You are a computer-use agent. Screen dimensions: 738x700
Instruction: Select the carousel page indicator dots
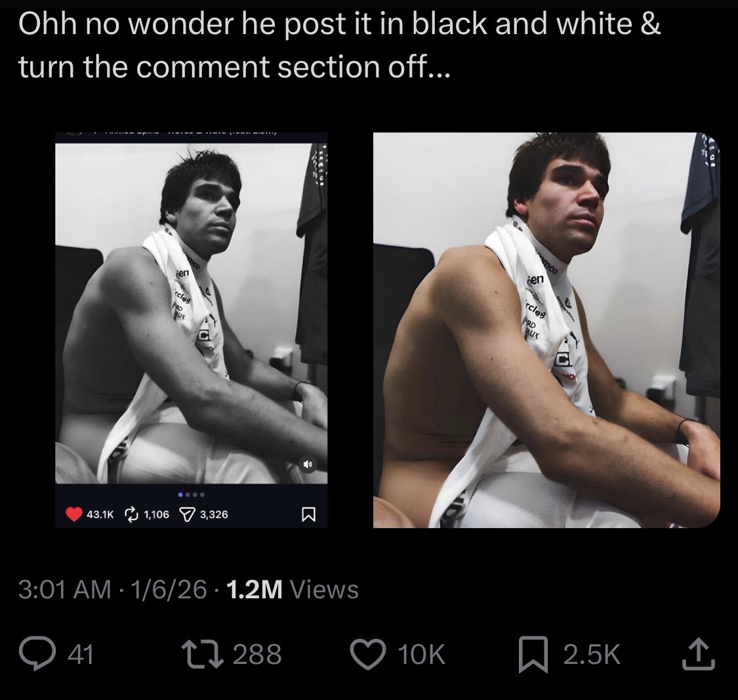coord(191,495)
